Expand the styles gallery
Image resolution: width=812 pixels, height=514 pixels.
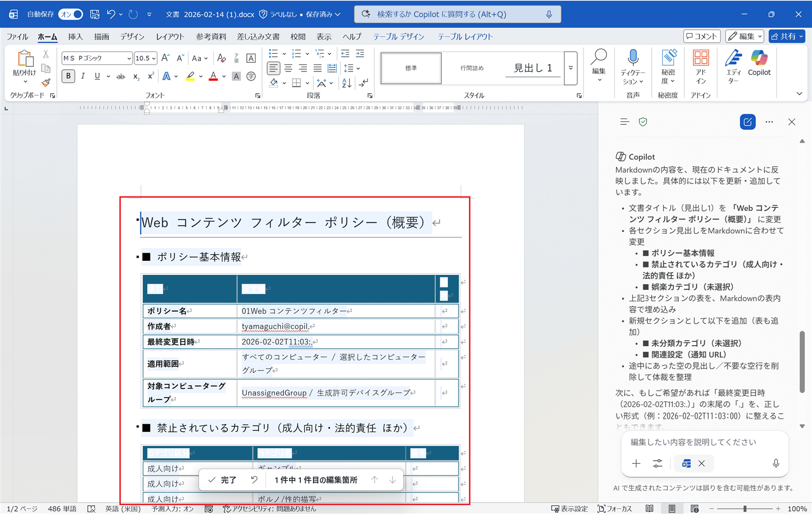[x=571, y=68]
